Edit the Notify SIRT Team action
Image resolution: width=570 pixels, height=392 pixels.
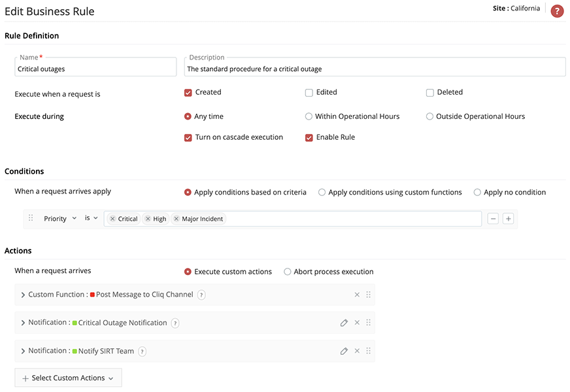[344, 351]
